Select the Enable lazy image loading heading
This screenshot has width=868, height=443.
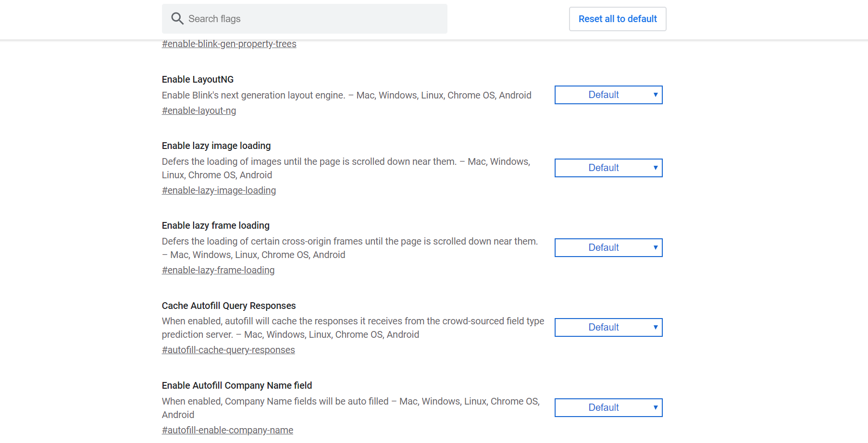216,146
